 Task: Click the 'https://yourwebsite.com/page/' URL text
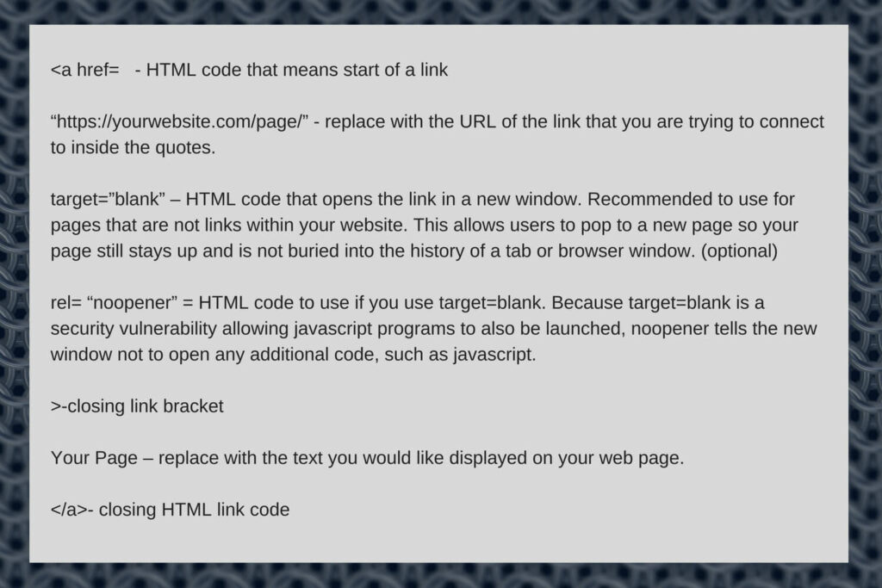point(180,122)
